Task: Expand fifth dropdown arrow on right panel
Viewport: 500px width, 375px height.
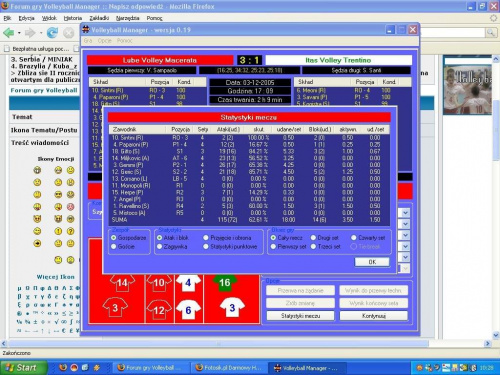Action: (405, 257)
